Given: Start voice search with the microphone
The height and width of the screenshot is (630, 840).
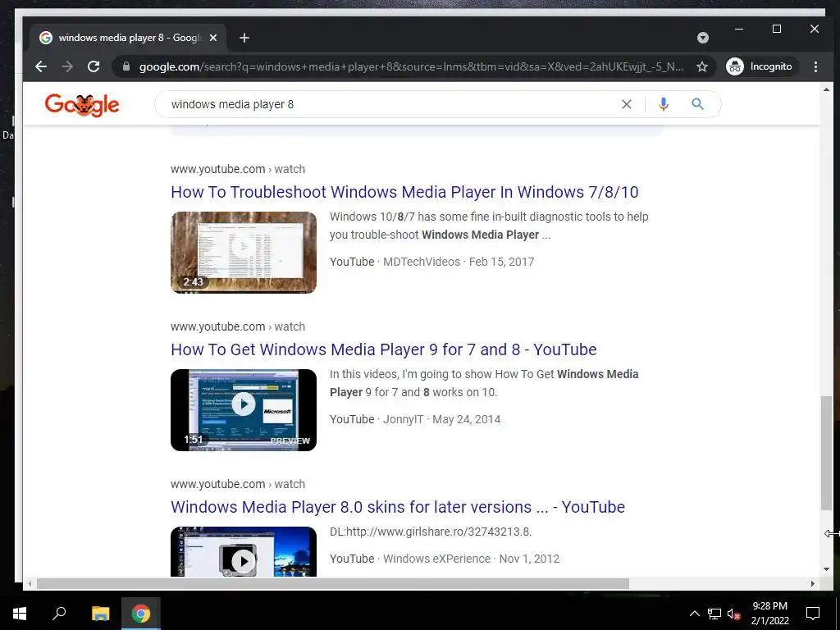Looking at the screenshot, I should pyautogui.click(x=663, y=104).
